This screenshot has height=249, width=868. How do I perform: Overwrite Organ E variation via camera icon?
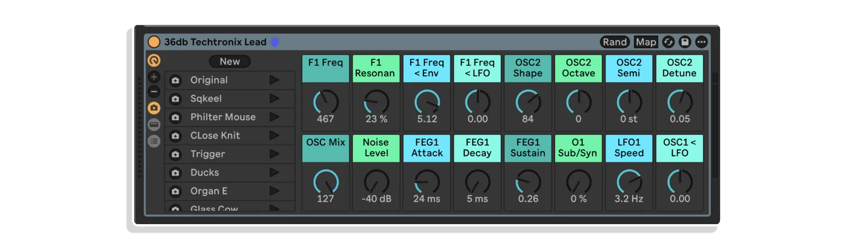tap(175, 192)
